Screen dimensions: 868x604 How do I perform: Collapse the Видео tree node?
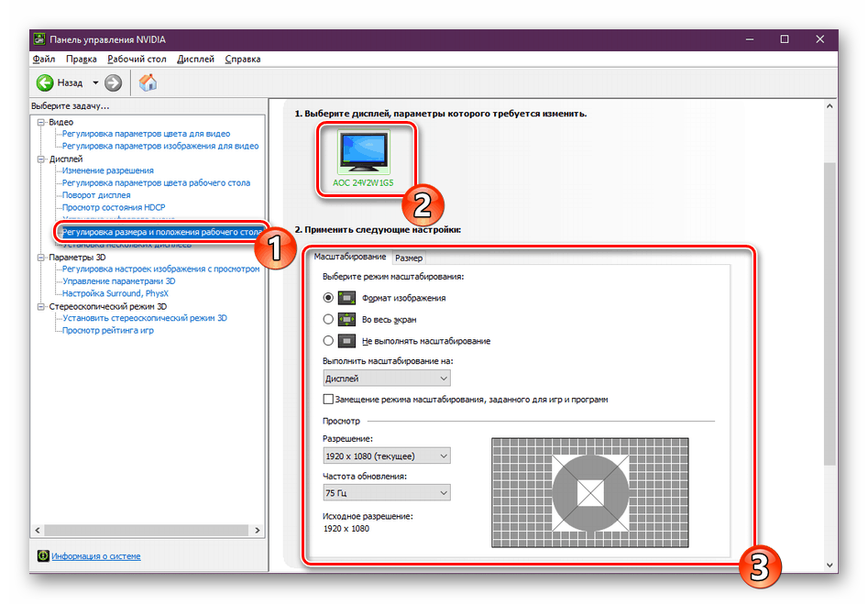pyautogui.click(x=41, y=122)
